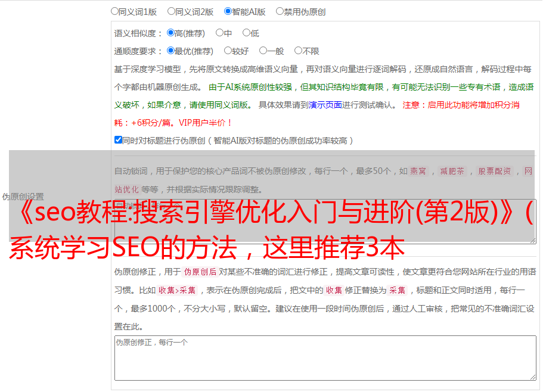
Task: Click the 语义相似度 label
Action: coord(138,33)
